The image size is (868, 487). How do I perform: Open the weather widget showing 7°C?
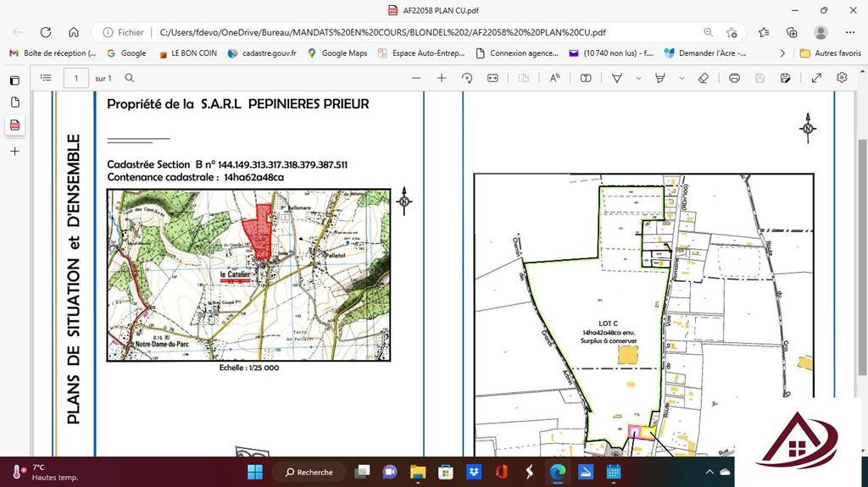click(44, 472)
